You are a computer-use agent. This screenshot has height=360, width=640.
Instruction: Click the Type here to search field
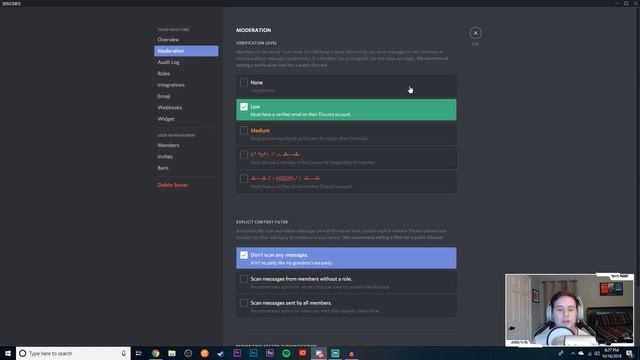[x=73, y=353]
